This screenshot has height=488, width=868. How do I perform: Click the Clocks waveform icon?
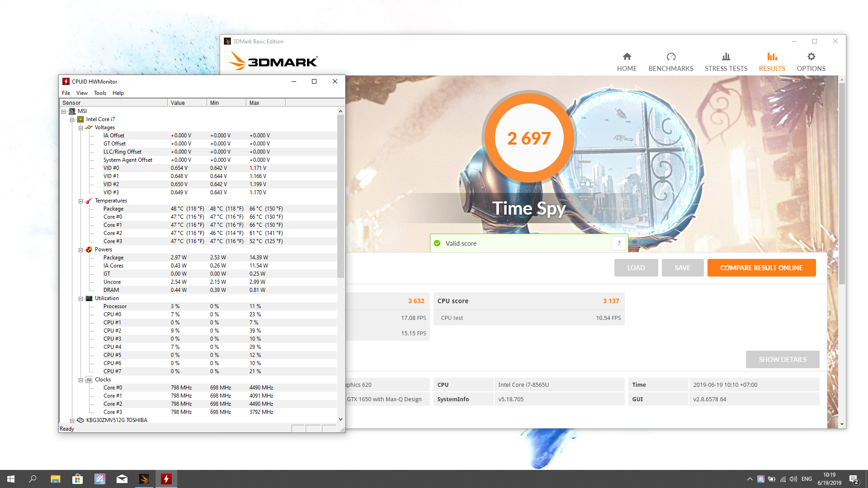click(89, 380)
